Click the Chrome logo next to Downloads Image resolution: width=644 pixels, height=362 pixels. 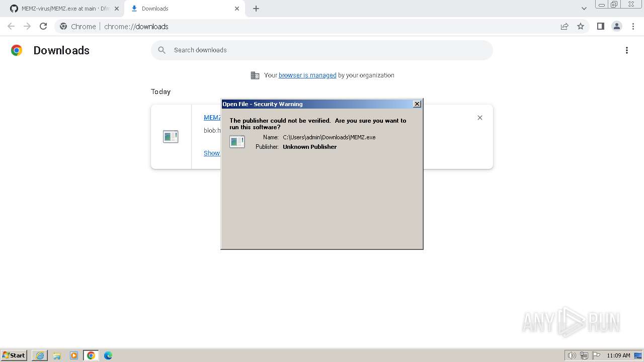(x=17, y=50)
